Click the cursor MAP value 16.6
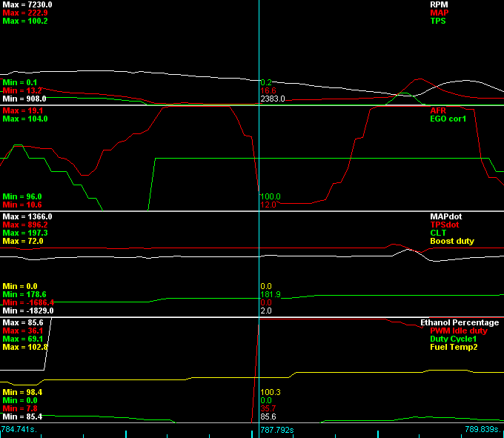 coord(268,90)
